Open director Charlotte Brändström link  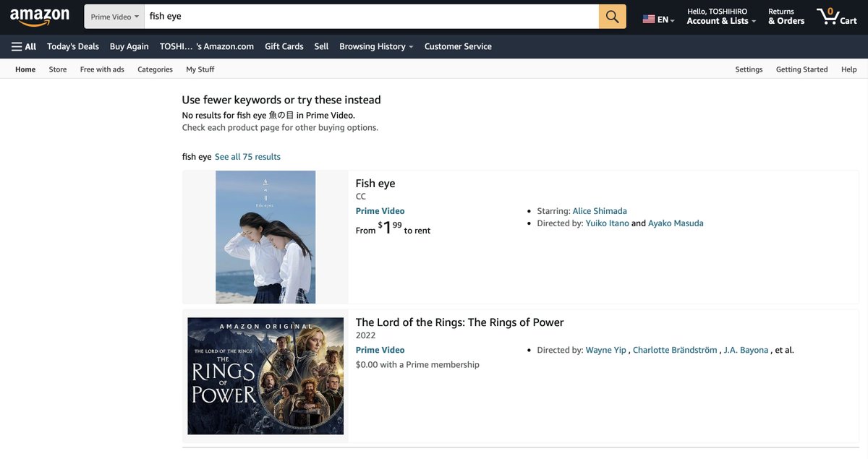click(675, 350)
